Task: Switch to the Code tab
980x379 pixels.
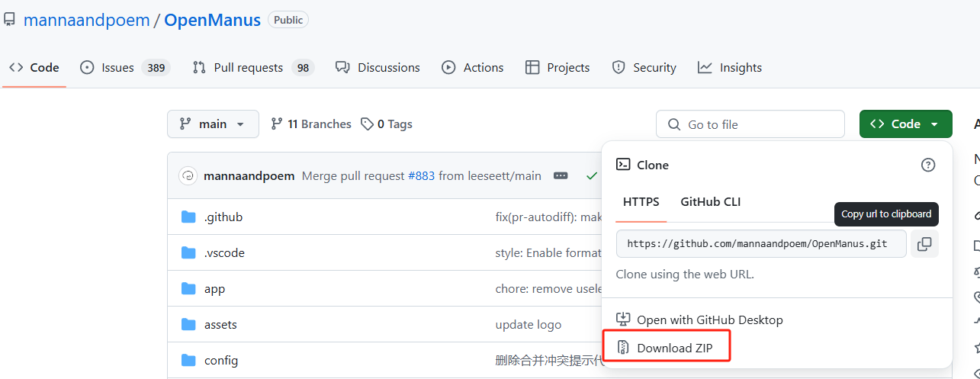Action: point(34,67)
